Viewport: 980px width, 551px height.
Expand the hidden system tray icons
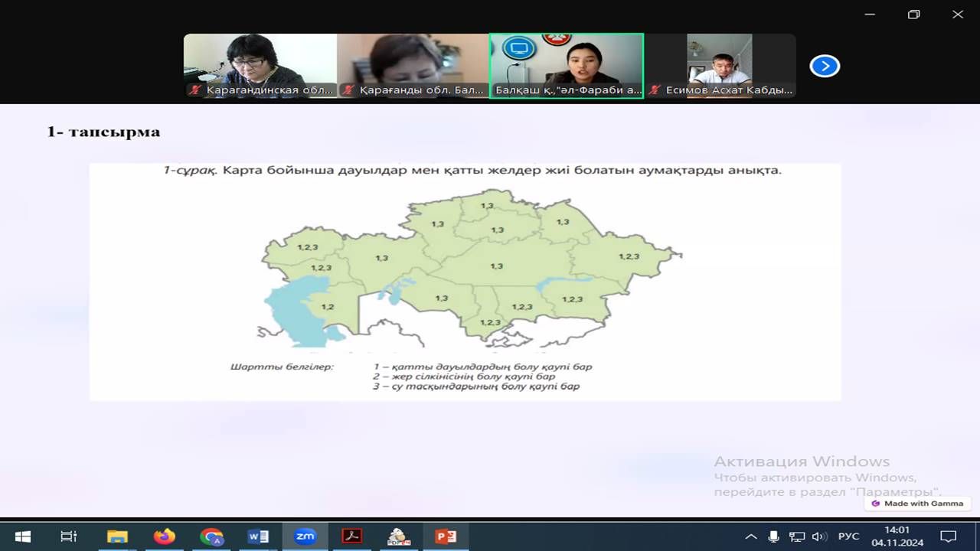click(751, 536)
